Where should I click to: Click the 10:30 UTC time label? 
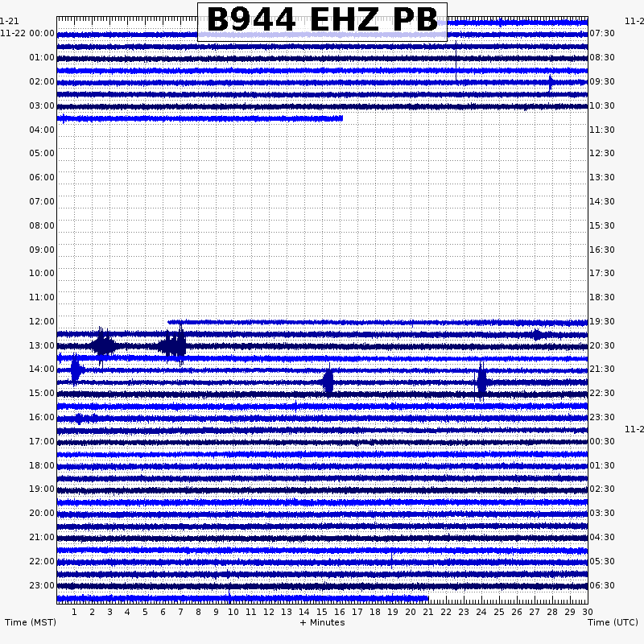[x=602, y=106]
